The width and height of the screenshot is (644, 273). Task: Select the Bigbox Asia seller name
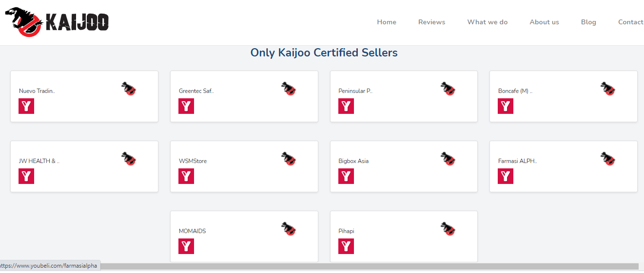(x=353, y=161)
